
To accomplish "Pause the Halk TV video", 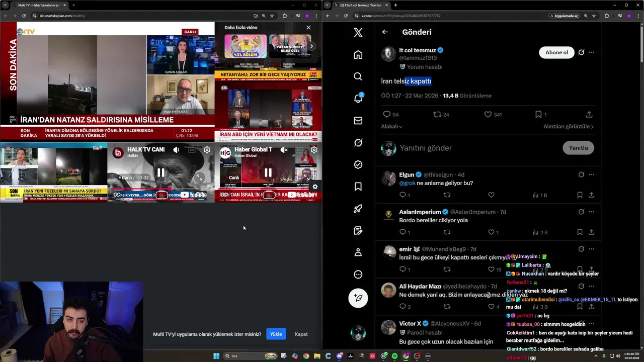I will [x=161, y=172].
